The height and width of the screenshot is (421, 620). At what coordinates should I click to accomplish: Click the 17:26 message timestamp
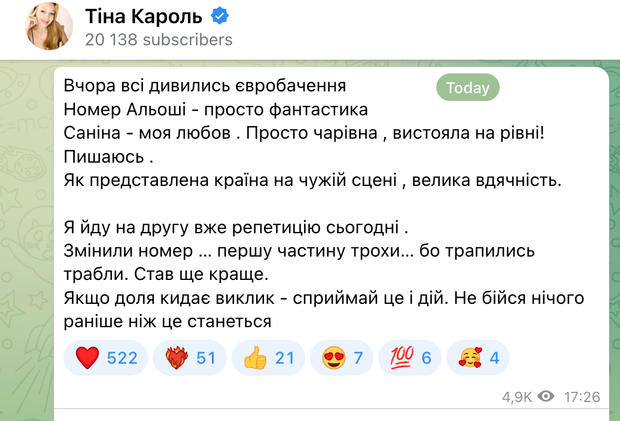581,397
